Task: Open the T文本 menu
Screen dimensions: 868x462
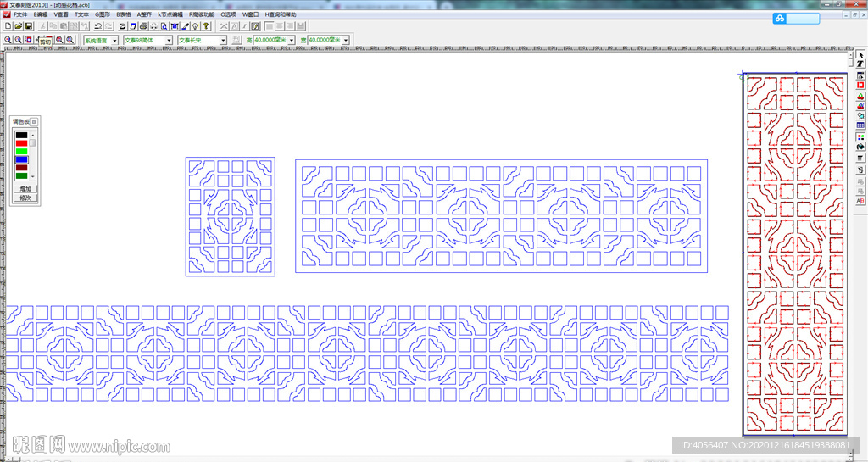Action: [x=81, y=14]
